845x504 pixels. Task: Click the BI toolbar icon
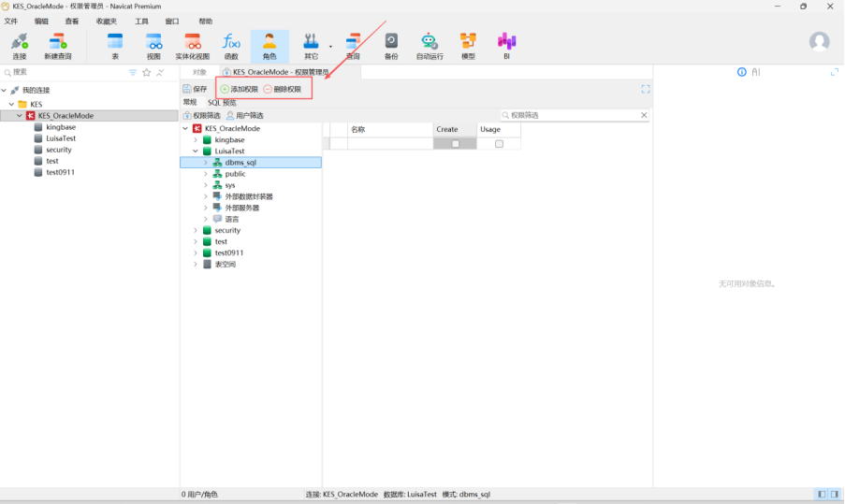506,42
